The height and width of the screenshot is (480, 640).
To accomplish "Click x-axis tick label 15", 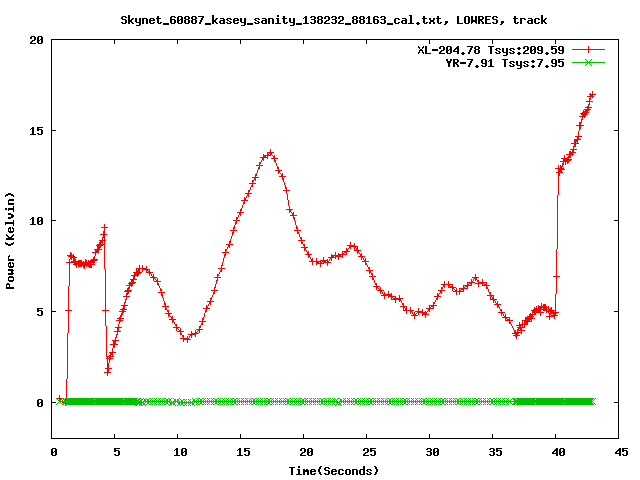I will coord(243,452).
